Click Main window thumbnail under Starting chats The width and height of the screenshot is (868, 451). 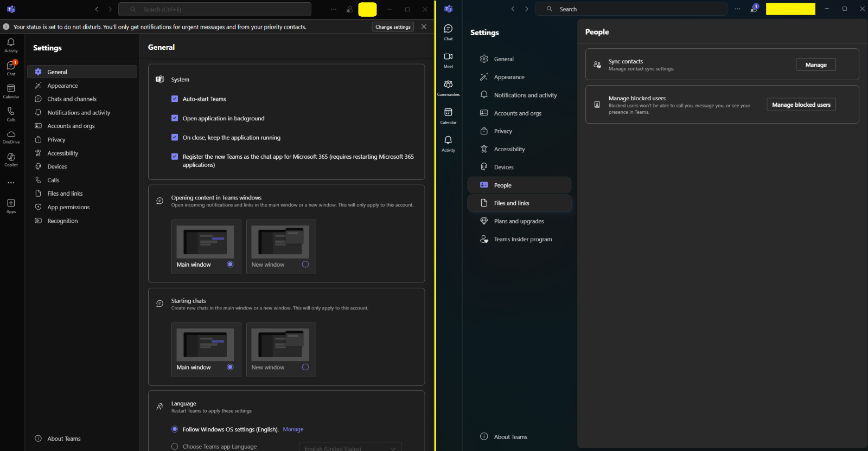pos(205,345)
